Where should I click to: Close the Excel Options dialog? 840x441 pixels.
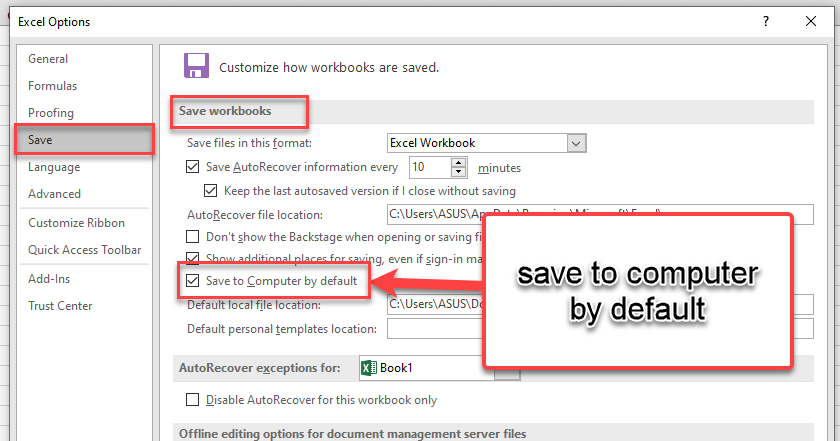811,21
